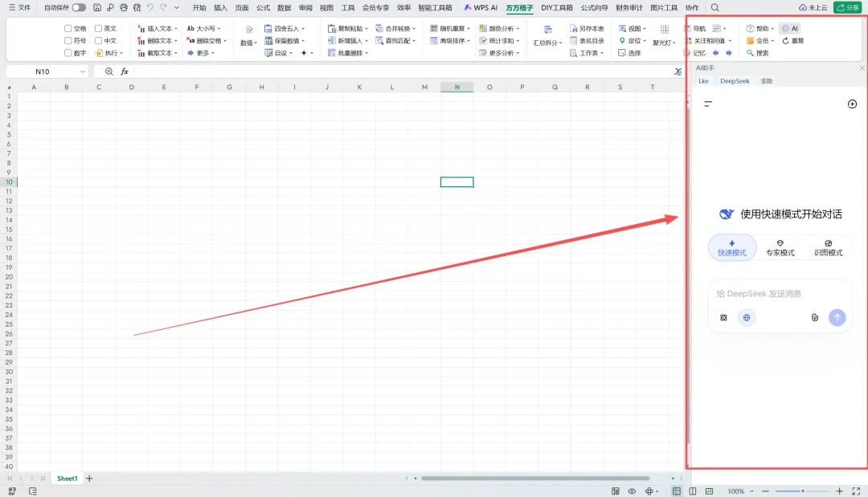Check the 英文 checkbox
Viewport: 868px width, 497px height.
99,28
